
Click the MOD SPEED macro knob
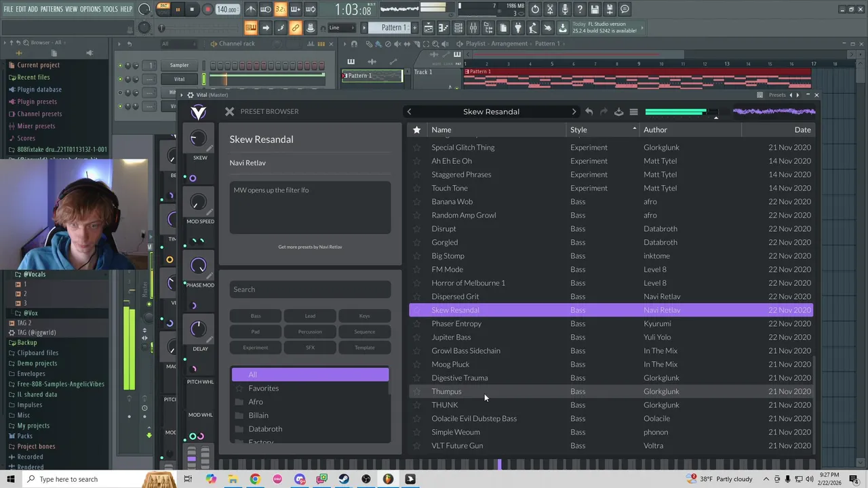198,203
